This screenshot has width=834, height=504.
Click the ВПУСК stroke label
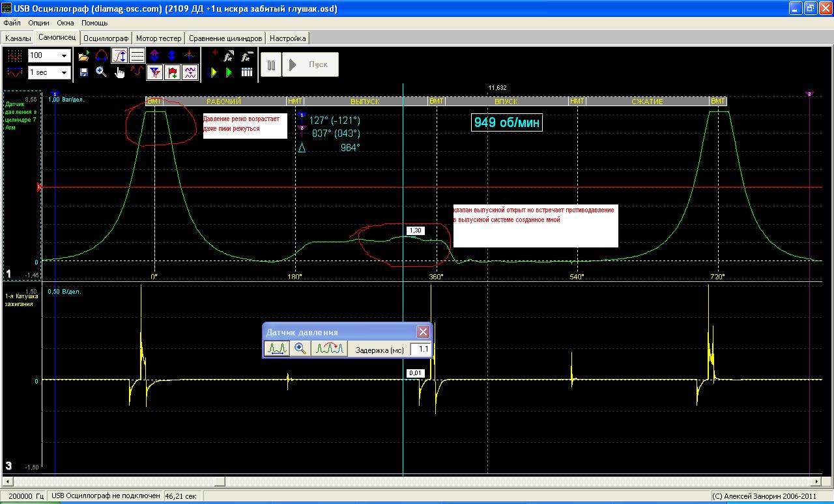pyautogui.click(x=506, y=102)
